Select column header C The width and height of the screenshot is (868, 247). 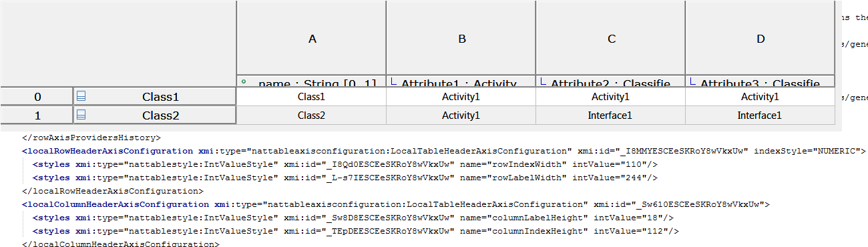[x=610, y=38]
